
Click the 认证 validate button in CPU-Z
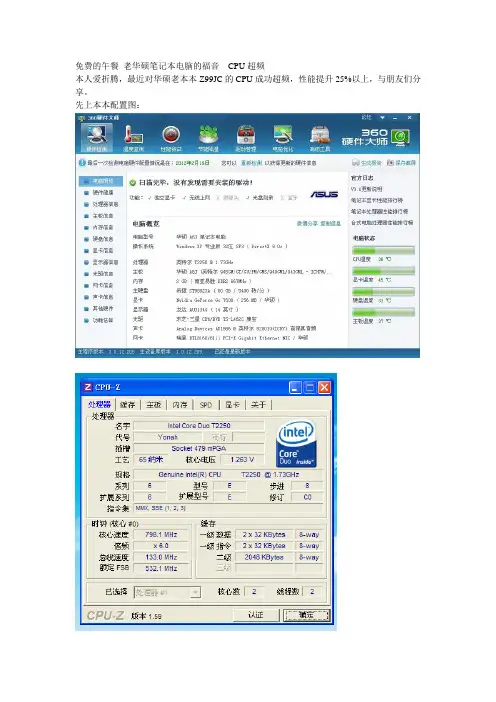pyautogui.click(x=256, y=615)
